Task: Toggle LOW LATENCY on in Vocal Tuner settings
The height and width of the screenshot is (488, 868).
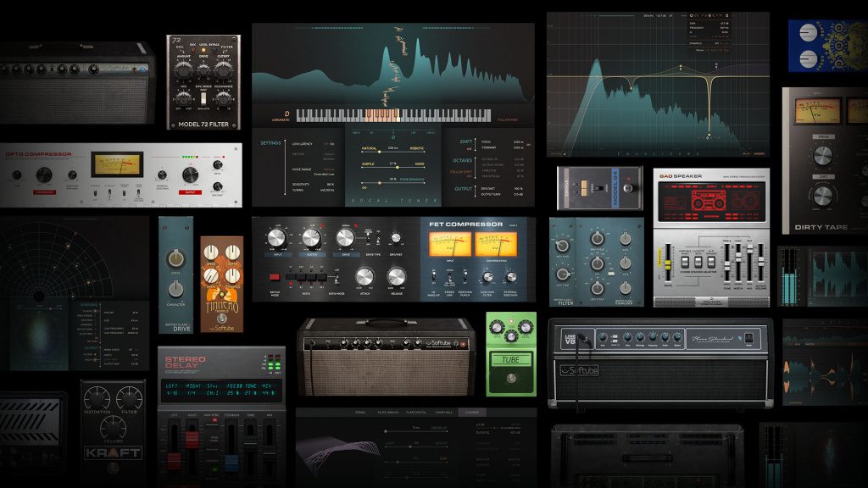Action: point(332,144)
